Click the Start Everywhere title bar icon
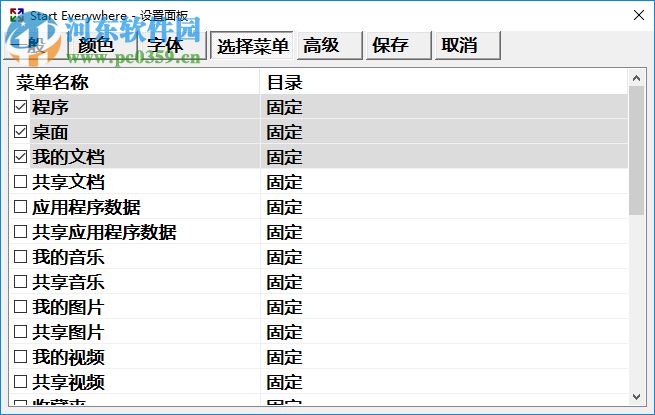The width and height of the screenshot is (655, 415). click(17, 15)
